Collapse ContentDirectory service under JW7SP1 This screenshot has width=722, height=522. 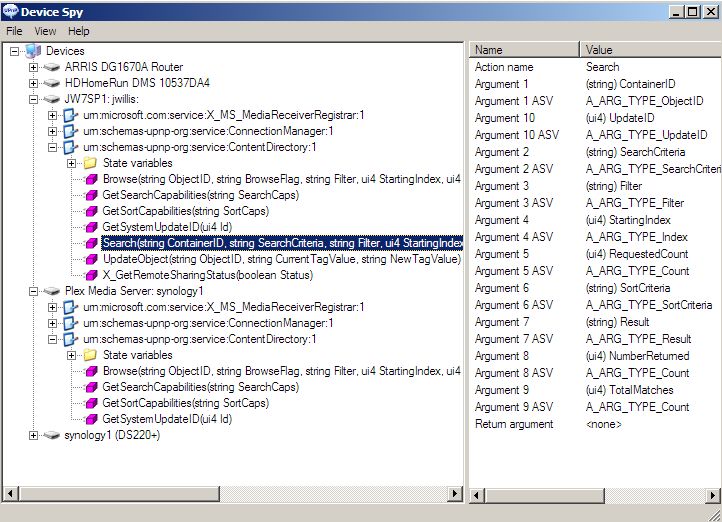(52, 147)
